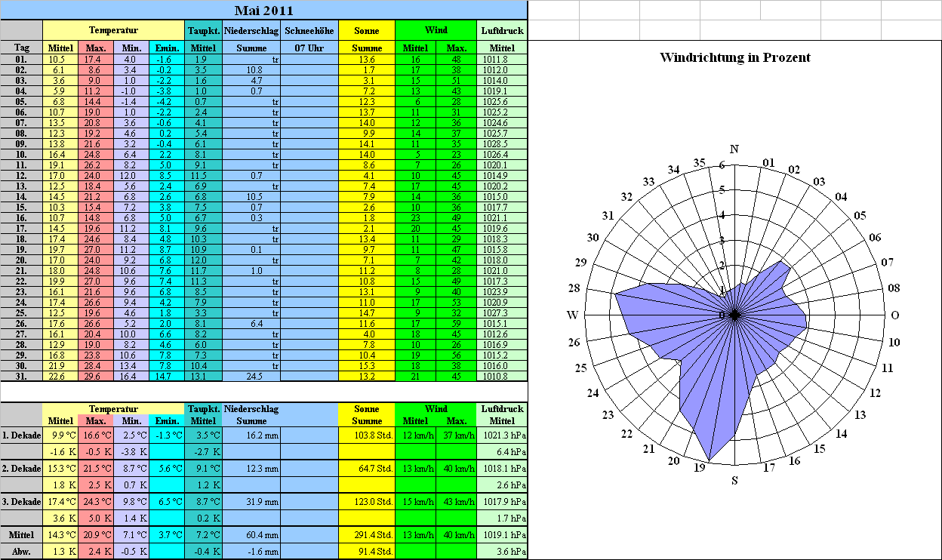The width and height of the screenshot is (942, 560).
Task: Click the '07 Uhr' sub-header cell
Action: tap(309, 48)
